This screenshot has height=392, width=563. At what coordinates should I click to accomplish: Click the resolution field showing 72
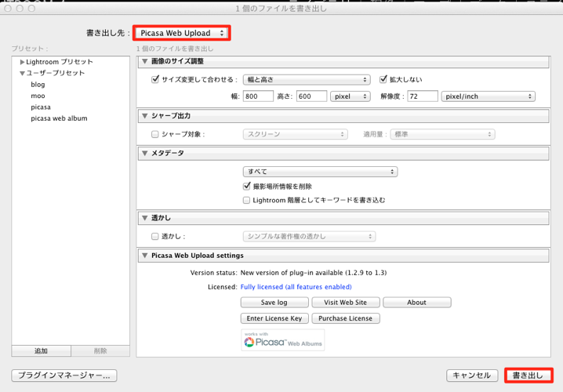[422, 96]
